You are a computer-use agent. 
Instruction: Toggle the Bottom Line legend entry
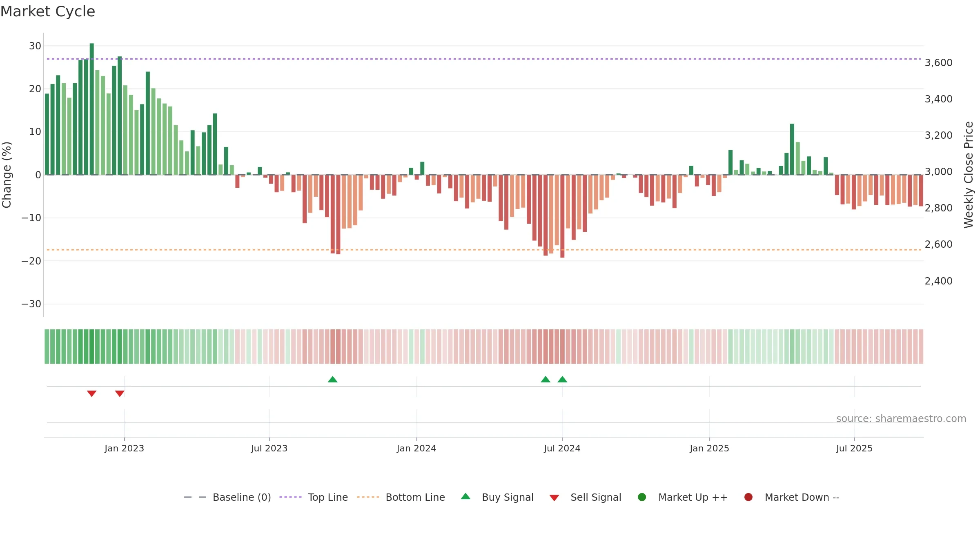pos(401,497)
